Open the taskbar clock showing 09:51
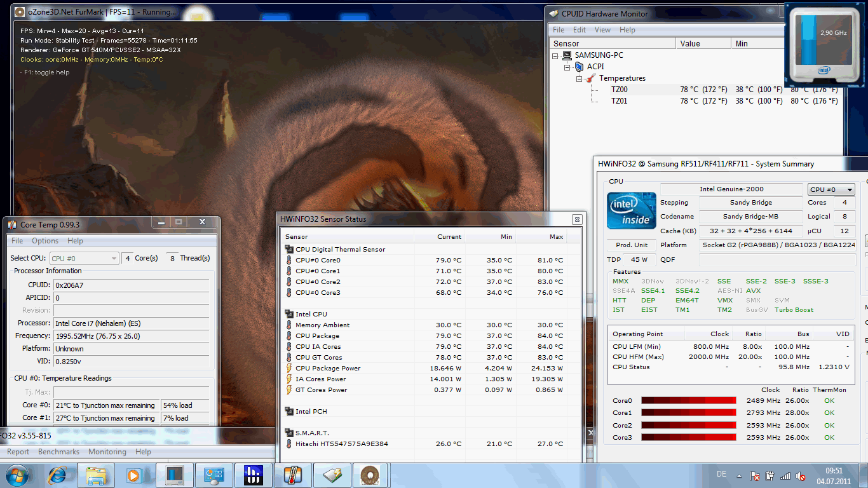The image size is (868, 488). (834, 475)
